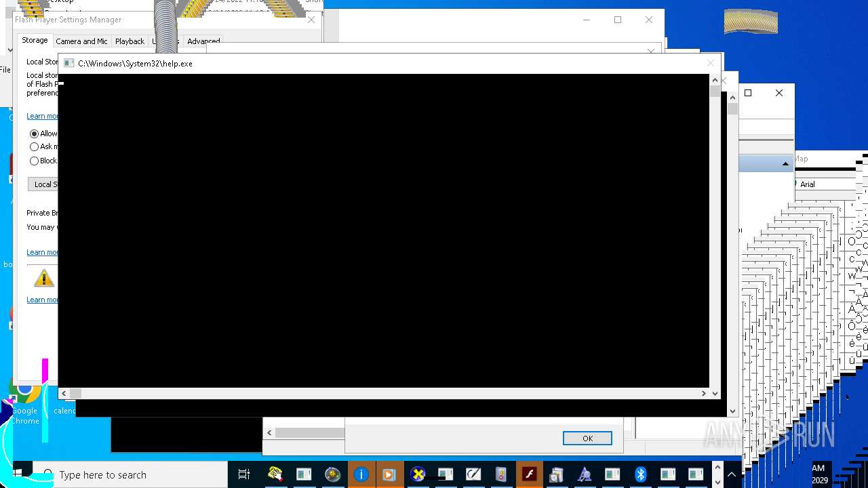Screen dimensions: 868x488
Task: Open the Learn more link under Private Browsing
Action: tap(42, 252)
